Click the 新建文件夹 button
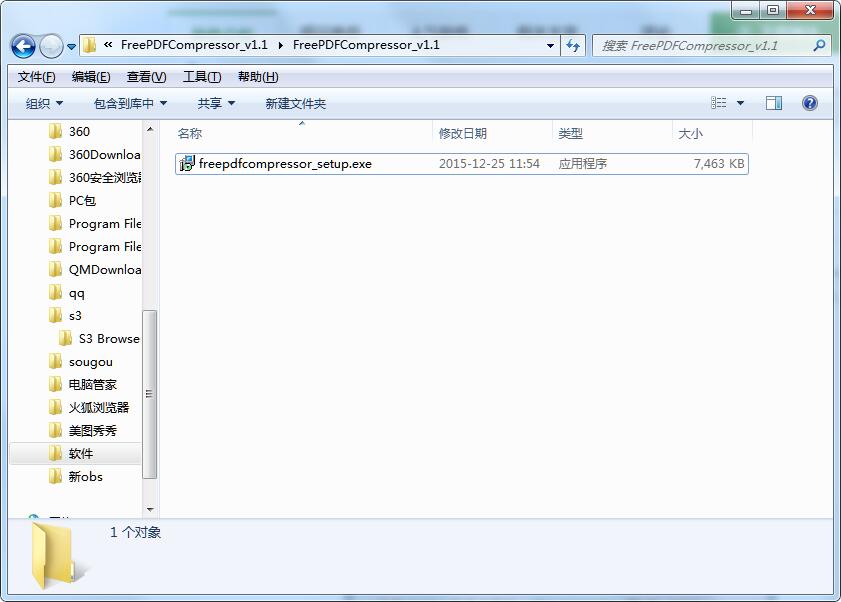841x602 pixels. tap(296, 104)
